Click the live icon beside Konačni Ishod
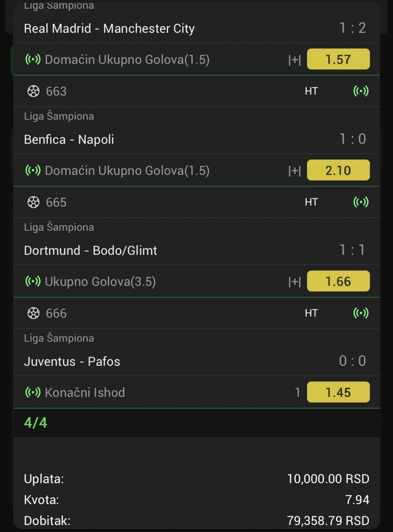Screen dimensions: 393x532 tap(33, 392)
